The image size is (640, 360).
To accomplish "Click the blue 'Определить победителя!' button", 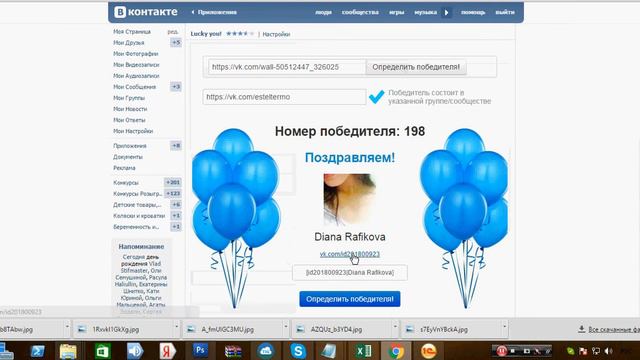I will (350, 299).
